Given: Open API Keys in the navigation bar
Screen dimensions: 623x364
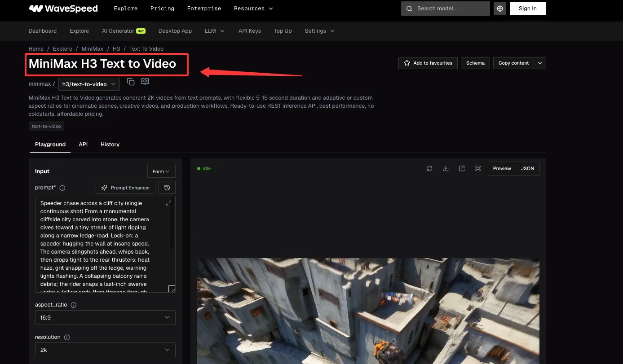Looking at the screenshot, I should tap(250, 31).
